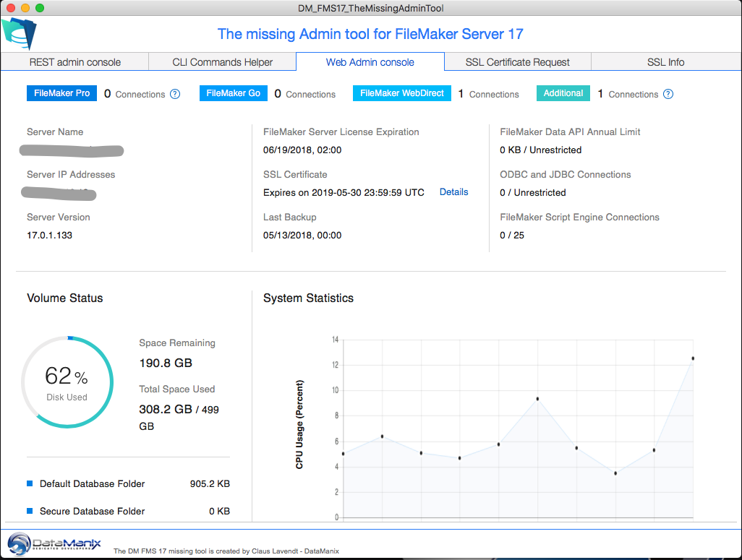Open the SSL Certificate Request tab

[x=518, y=62]
